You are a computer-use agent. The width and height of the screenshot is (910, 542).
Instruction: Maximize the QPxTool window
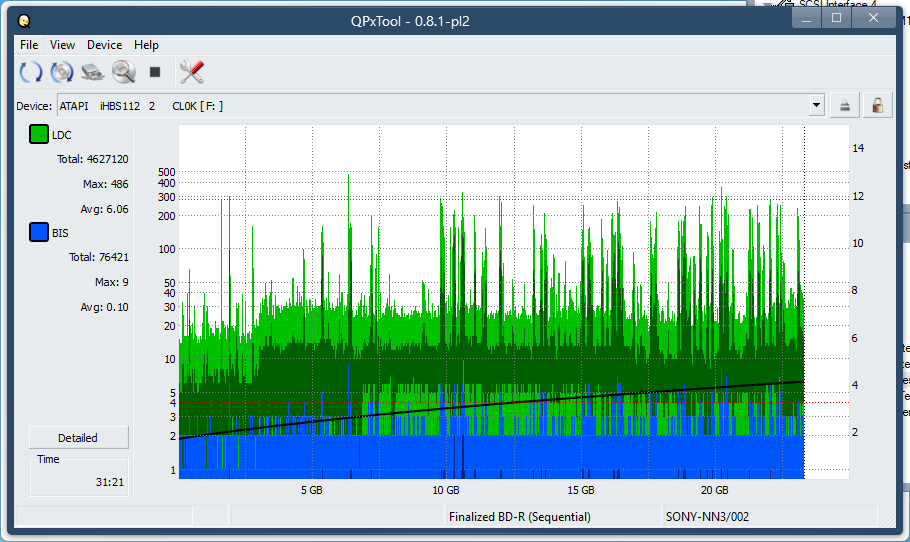tap(836, 19)
